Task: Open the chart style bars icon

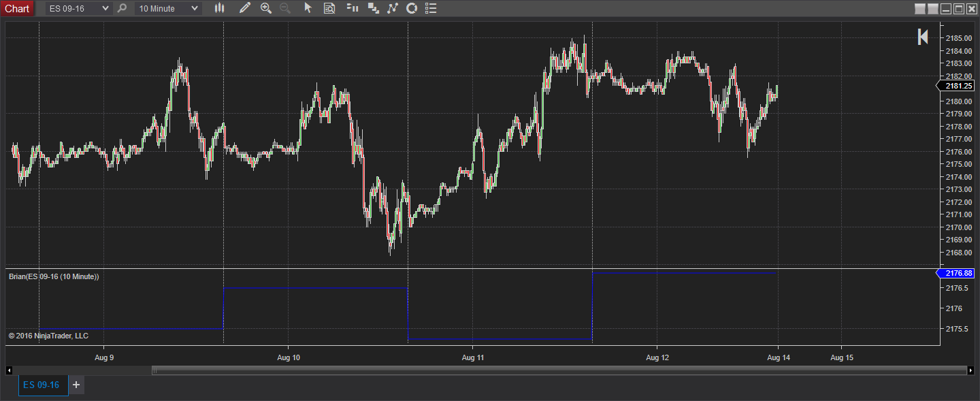Action: click(x=219, y=8)
